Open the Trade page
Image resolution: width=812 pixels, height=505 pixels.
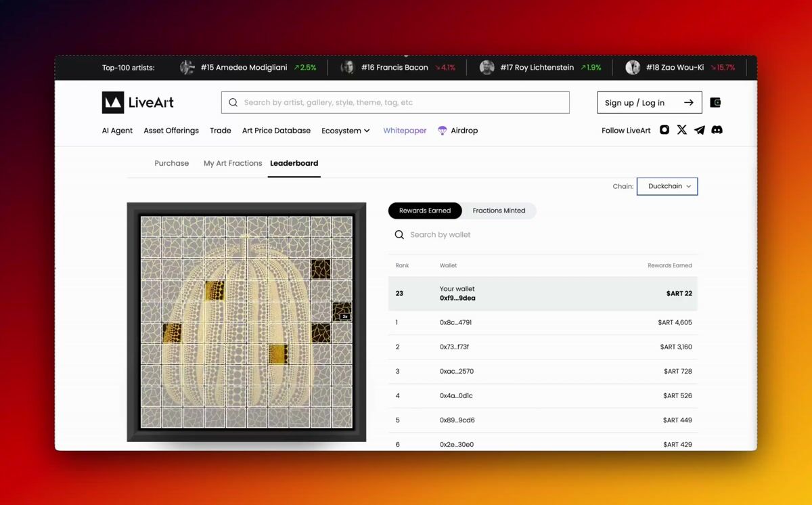click(x=221, y=131)
